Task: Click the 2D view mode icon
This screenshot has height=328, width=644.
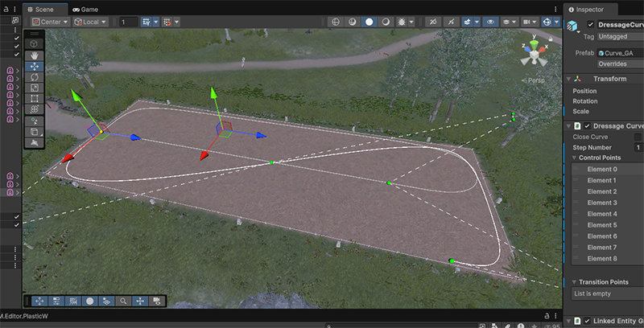Action: (x=333, y=22)
